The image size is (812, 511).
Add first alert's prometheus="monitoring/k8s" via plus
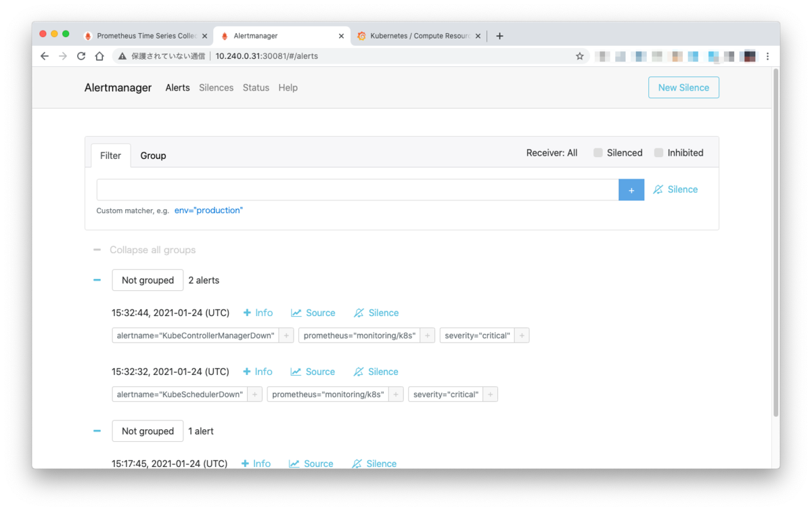[428, 336]
